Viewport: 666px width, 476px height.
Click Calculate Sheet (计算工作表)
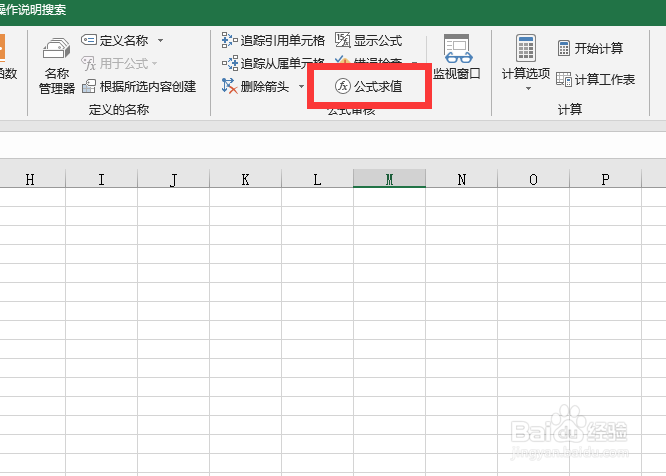[x=595, y=79]
